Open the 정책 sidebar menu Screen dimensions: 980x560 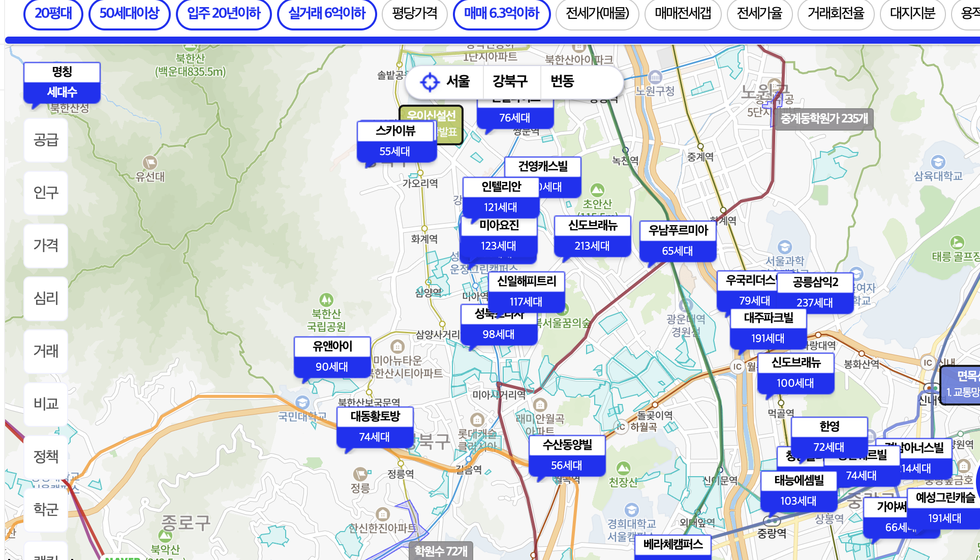[46, 457]
